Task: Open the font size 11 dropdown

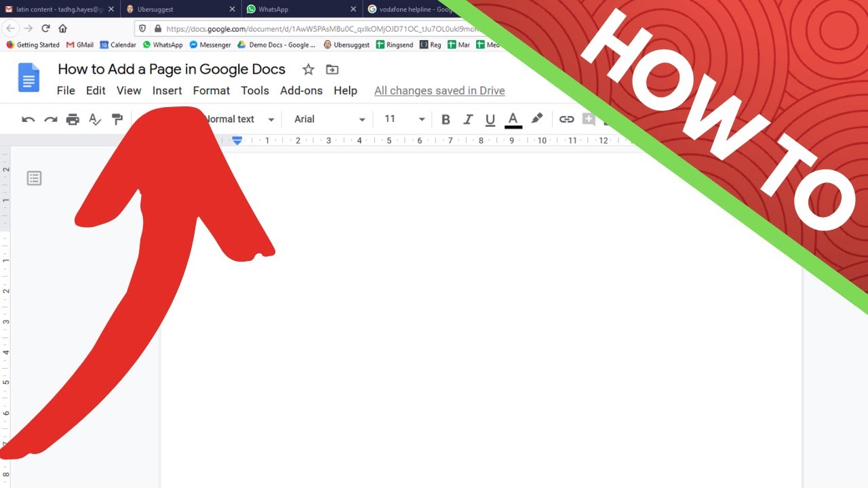Action: (404, 119)
